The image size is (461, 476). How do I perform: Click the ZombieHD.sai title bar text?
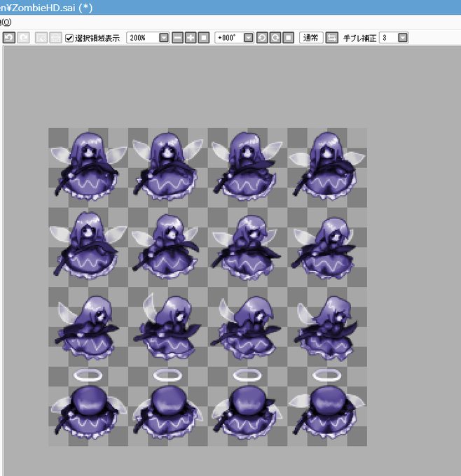46,7
